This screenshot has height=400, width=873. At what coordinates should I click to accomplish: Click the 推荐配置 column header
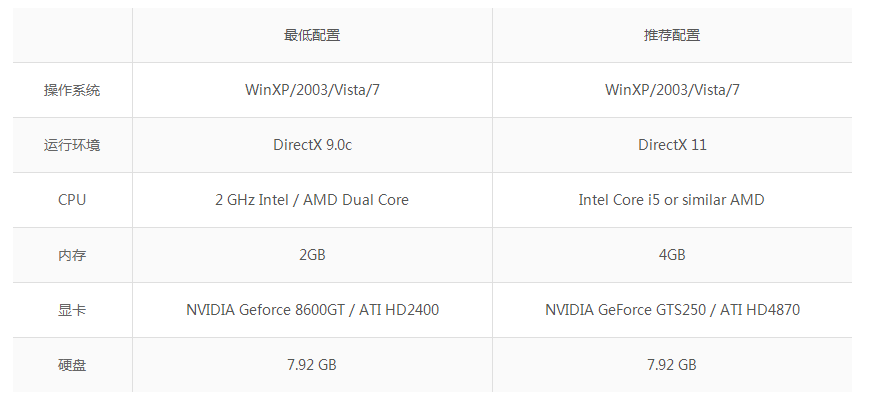(x=672, y=35)
